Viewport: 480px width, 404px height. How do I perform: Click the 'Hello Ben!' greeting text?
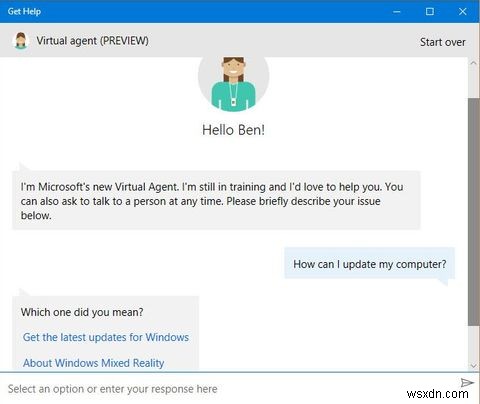tap(233, 130)
